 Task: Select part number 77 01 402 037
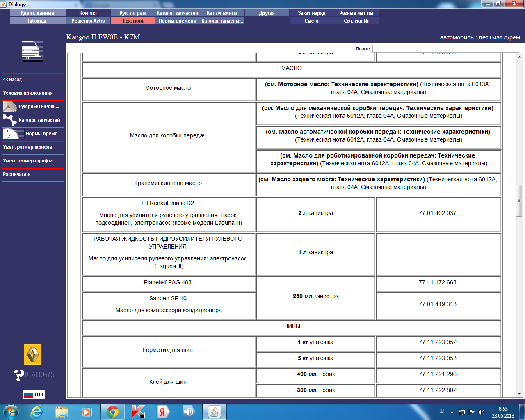click(438, 213)
